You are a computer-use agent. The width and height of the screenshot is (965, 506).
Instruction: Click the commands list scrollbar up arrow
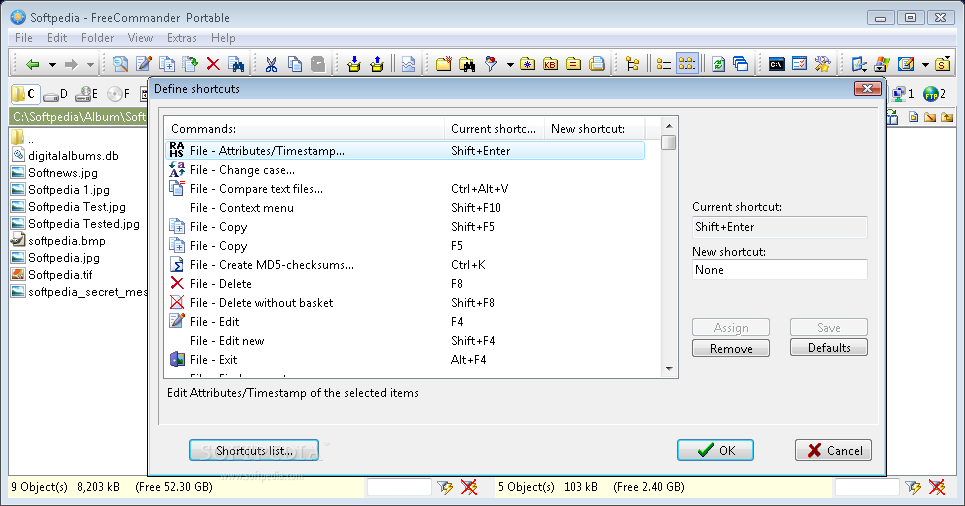(669, 126)
